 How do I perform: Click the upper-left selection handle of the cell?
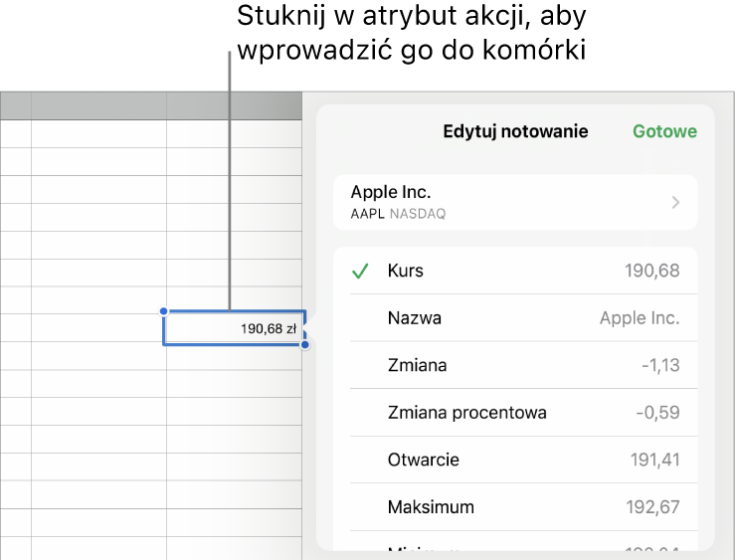163,310
